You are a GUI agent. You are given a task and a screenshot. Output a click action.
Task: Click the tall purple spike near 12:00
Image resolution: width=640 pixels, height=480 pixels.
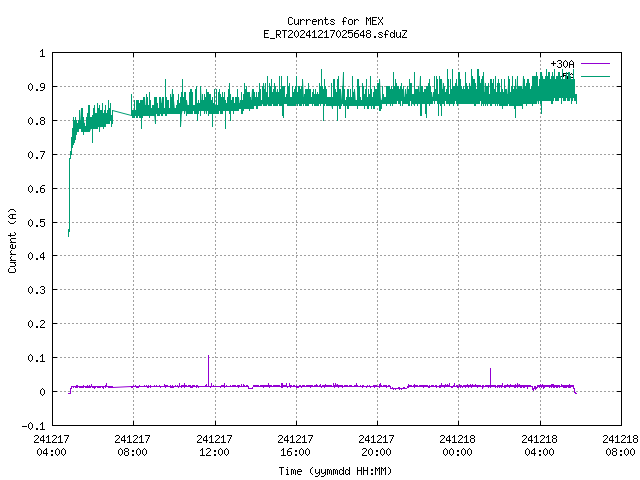(209, 369)
